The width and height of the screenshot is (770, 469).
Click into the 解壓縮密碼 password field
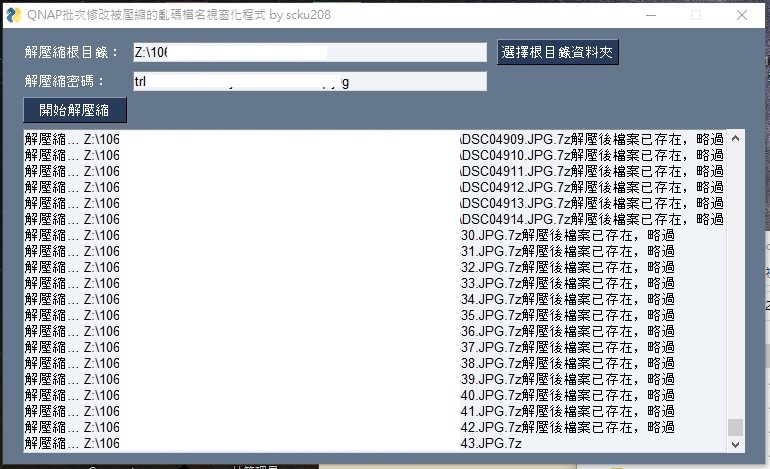point(308,81)
